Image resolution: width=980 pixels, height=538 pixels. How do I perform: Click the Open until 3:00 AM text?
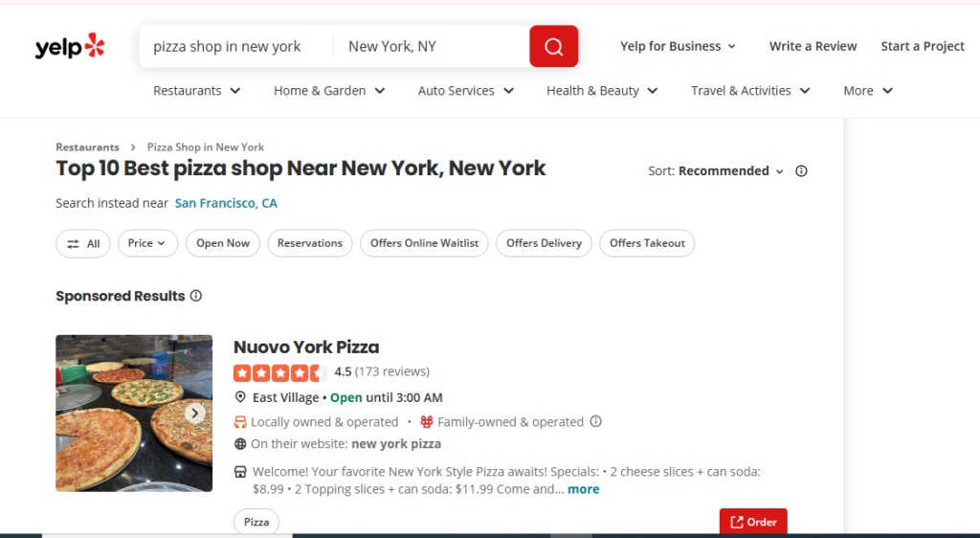pyautogui.click(x=387, y=397)
